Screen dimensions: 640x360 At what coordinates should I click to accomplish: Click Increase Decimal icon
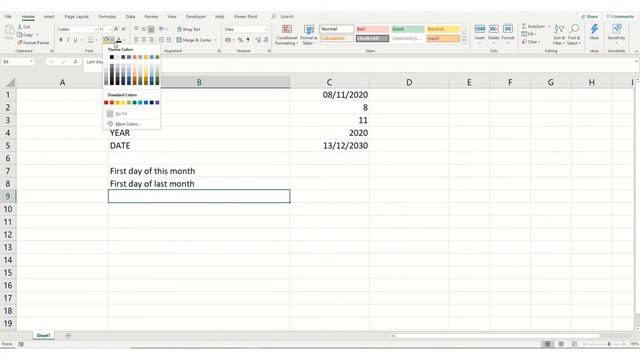coord(258,40)
